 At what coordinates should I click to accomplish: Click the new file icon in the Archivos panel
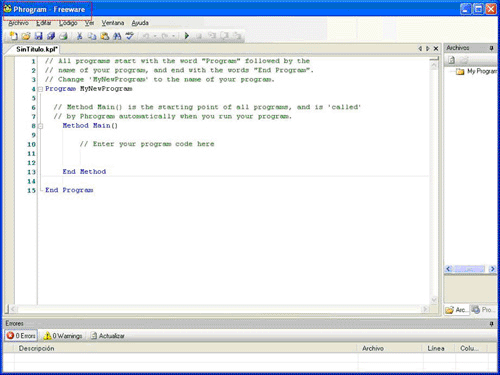tap(451, 60)
